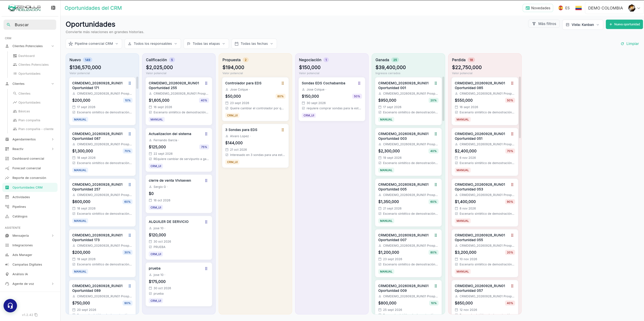Open Catálogos in sidebar
The width and height of the screenshot is (644, 321).
(30, 216)
